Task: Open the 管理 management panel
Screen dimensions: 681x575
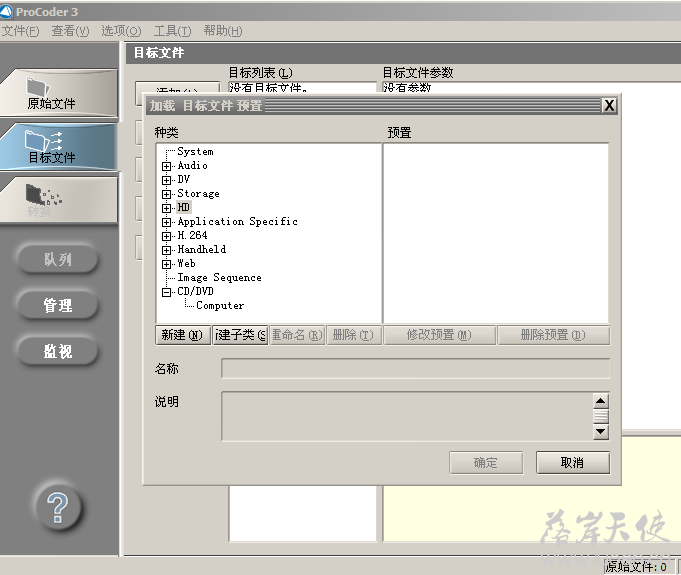Action: (57, 305)
